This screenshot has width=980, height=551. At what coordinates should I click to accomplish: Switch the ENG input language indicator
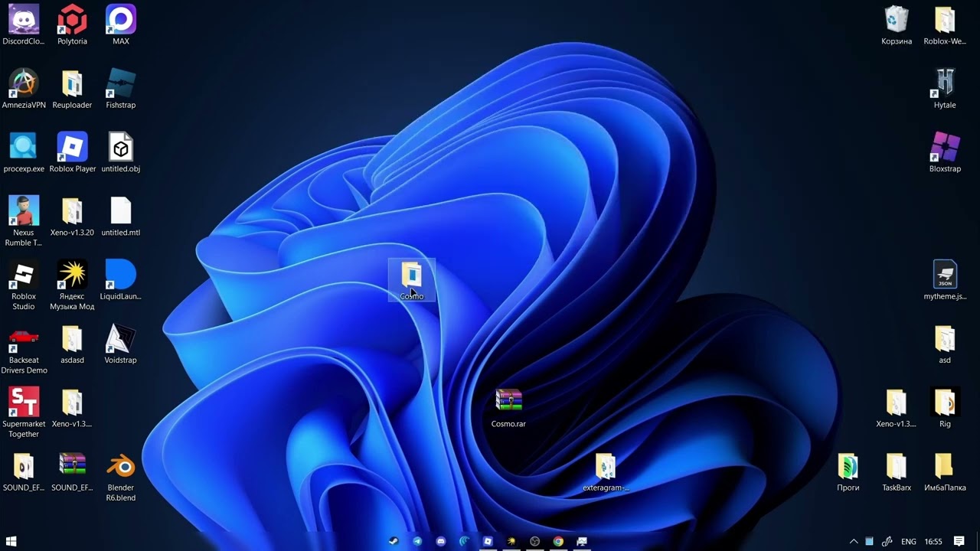[x=909, y=541]
